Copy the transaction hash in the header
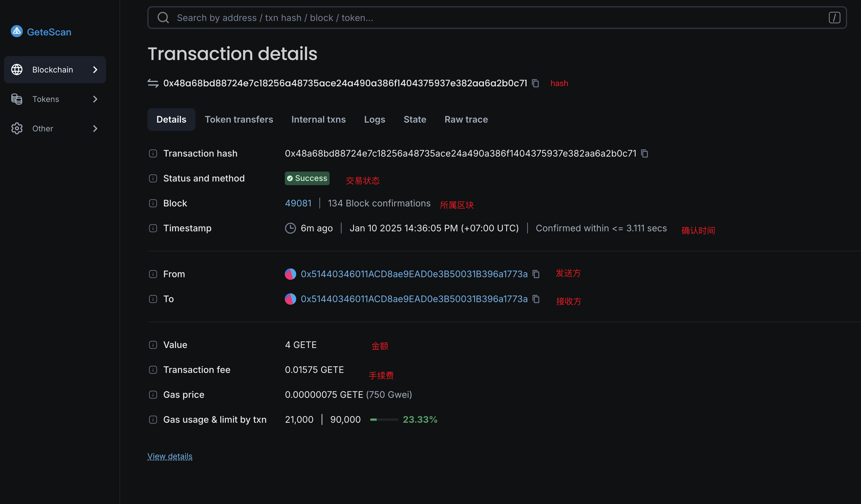The image size is (861, 504). 535,83
